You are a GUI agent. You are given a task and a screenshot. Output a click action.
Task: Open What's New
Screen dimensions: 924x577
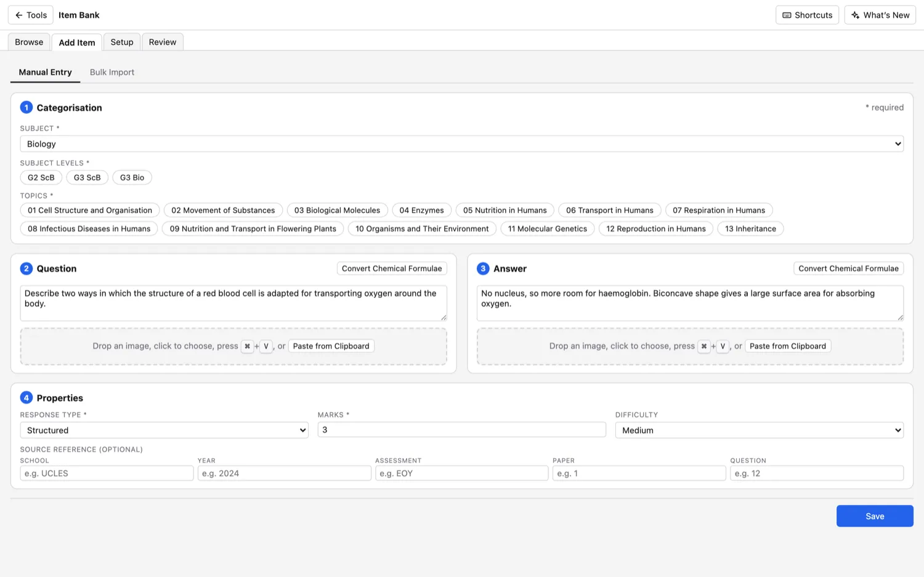click(x=880, y=15)
